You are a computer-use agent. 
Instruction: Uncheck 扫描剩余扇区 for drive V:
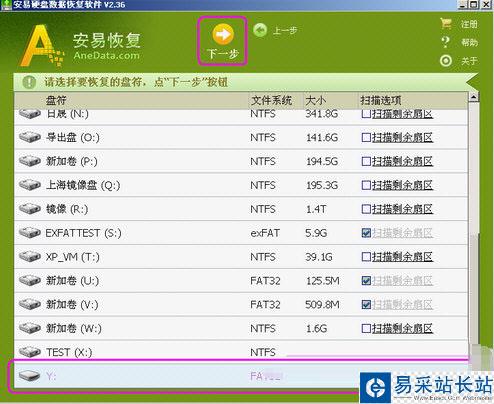[366, 304]
